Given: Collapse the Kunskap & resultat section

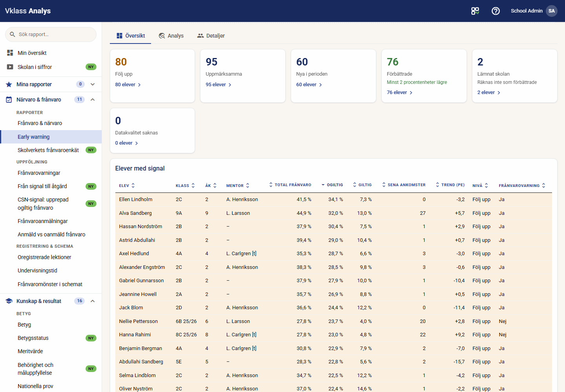Looking at the screenshot, I should (93, 301).
